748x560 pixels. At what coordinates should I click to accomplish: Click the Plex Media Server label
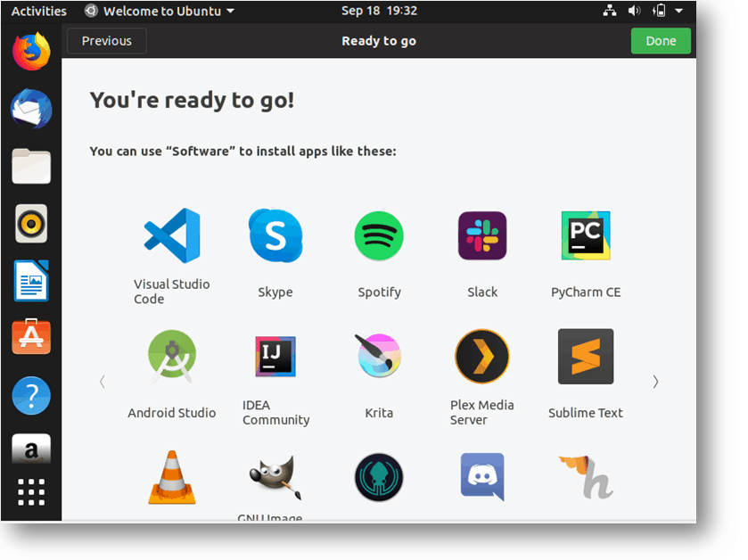[481, 413]
